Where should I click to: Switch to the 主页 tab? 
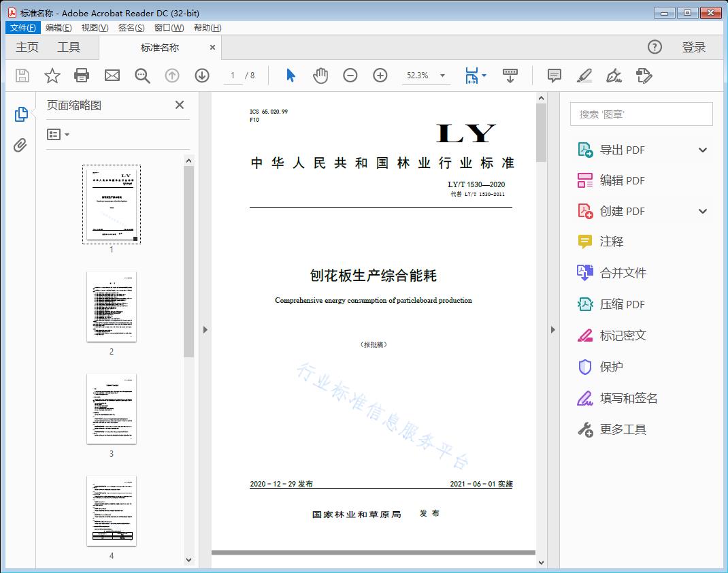tap(27, 47)
